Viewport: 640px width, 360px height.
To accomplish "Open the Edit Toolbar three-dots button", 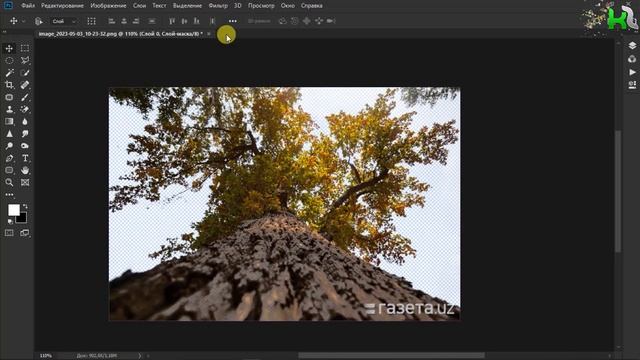I will point(9,195).
